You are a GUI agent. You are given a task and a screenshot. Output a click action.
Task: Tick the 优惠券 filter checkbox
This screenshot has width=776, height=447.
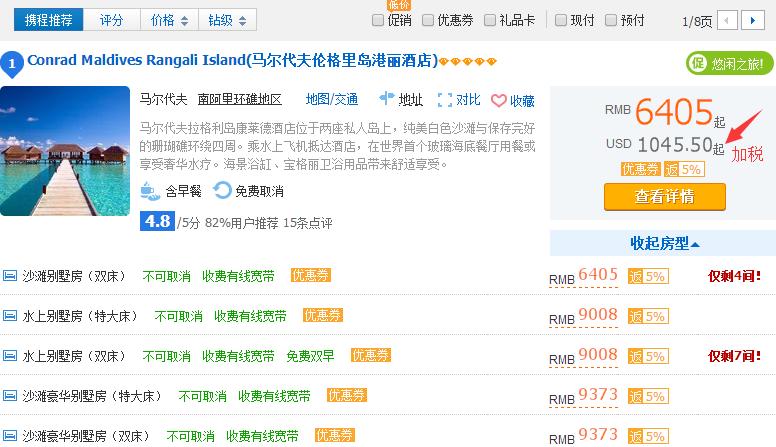[428, 20]
